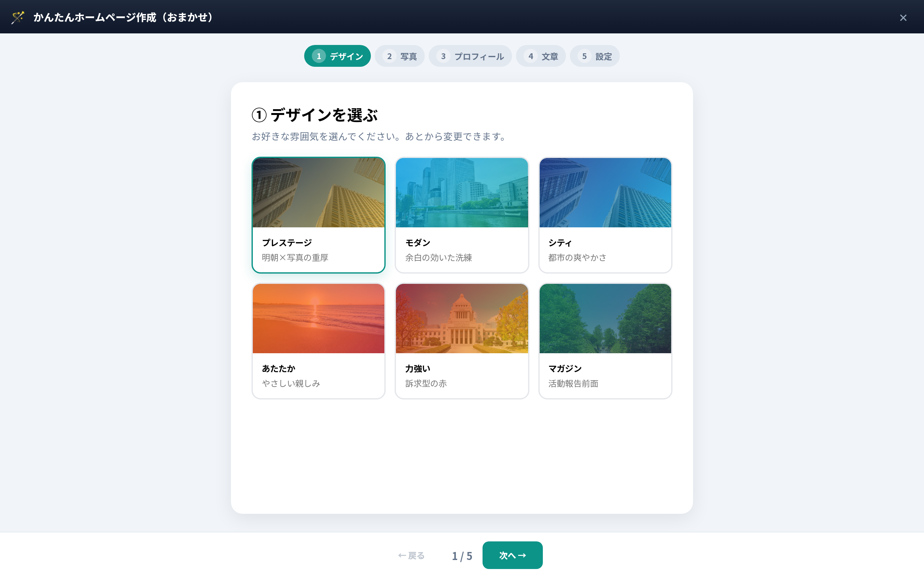Go to step 2 写真 tab
The height and width of the screenshot is (578, 924).
coord(399,56)
